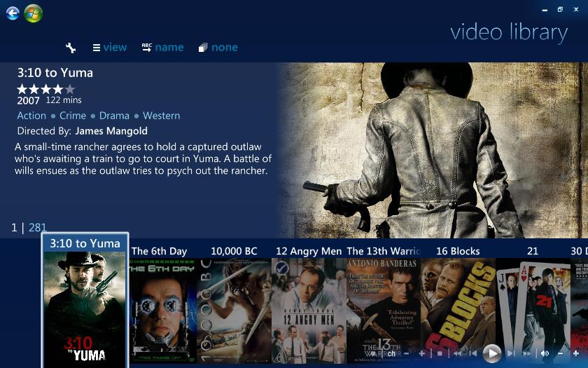Click the 12 Angry Men title label

(309, 251)
